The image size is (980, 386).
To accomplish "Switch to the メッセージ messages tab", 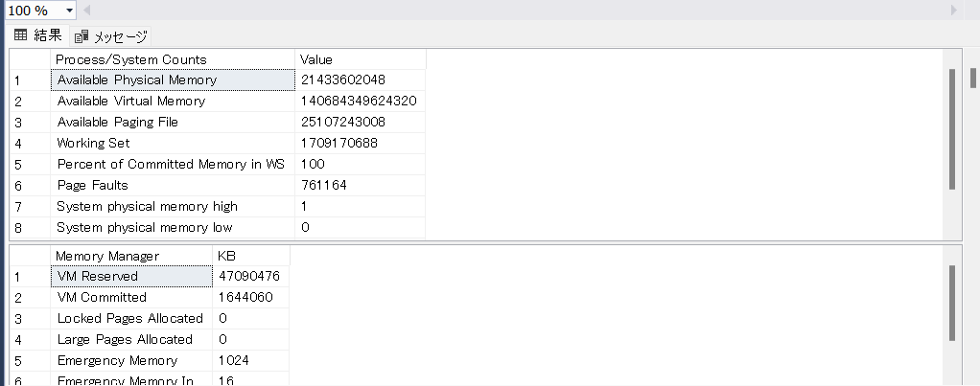I will coord(110,36).
